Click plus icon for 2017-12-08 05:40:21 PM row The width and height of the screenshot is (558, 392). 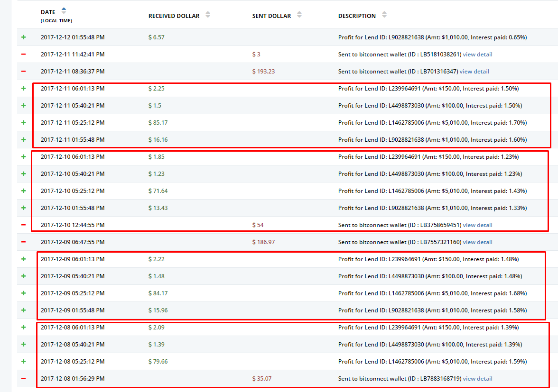click(24, 345)
